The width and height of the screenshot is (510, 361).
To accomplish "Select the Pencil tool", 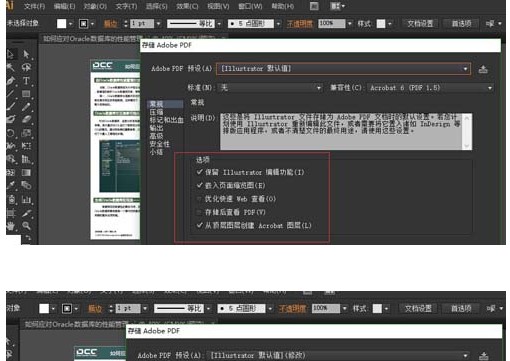I will click(x=26, y=107).
